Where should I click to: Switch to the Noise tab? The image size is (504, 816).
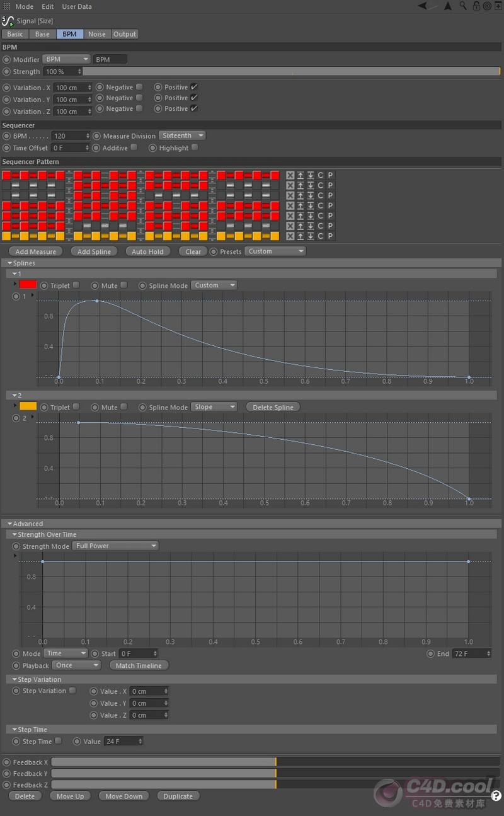click(x=96, y=34)
